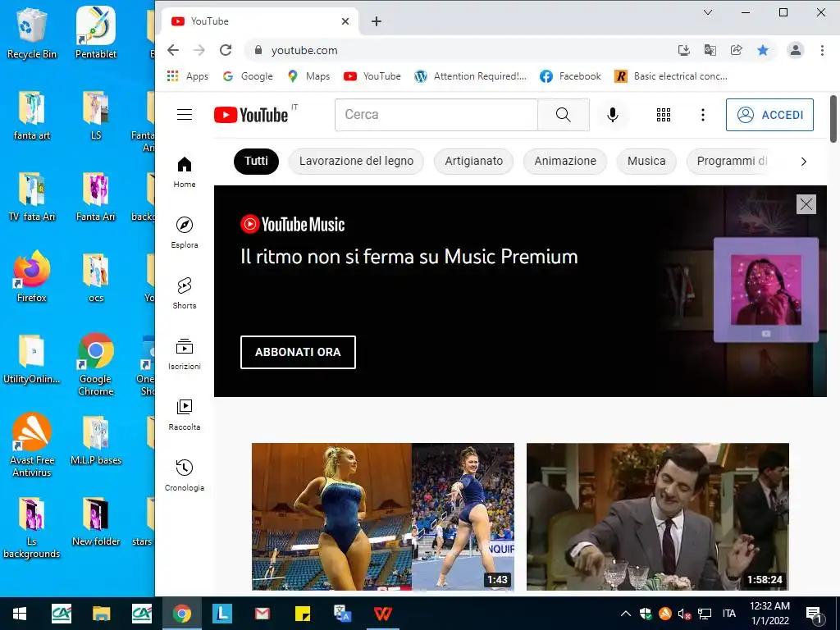The width and height of the screenshot is (840, 630).
Task: Open tab search chevron in title bar
Action: 708,12
